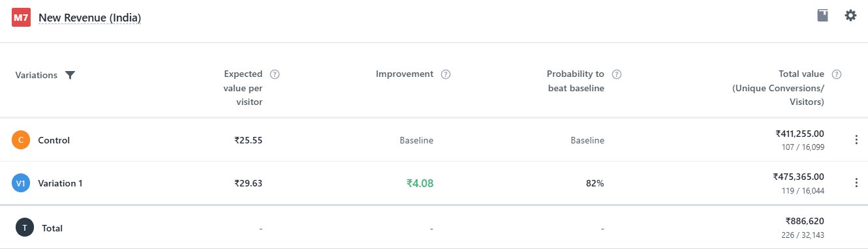The height and width of the screenshot is (249, 868).
Task: Click the blue V1 variation avatar
Action: pyautogui.click(x=21, y=183)
